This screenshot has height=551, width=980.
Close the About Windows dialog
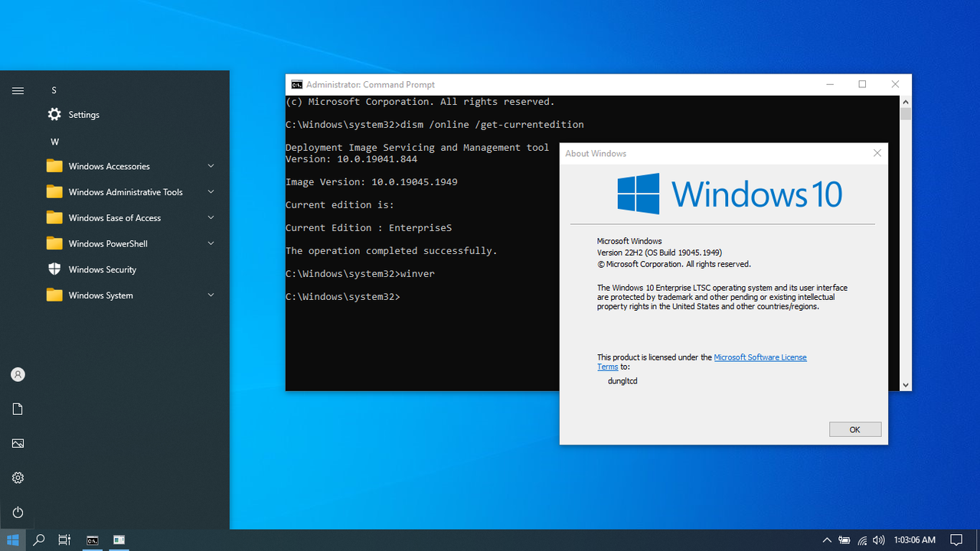click(x=877, y=153)
